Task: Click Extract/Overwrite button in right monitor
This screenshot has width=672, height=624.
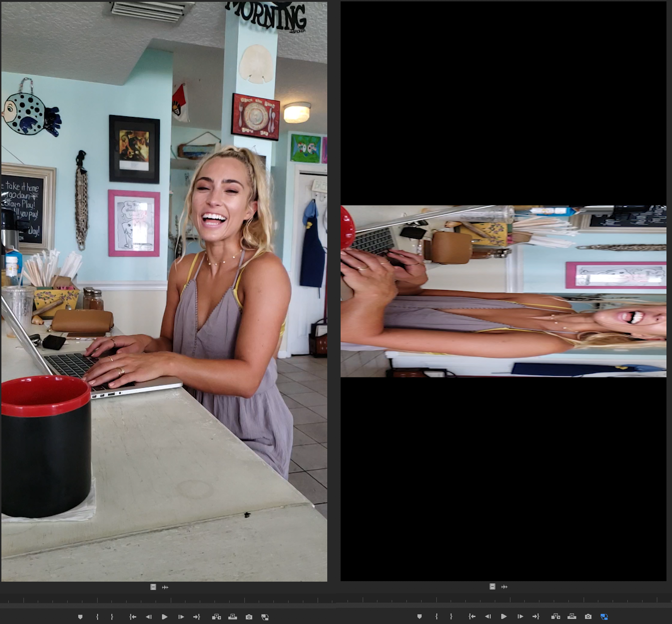Action: (572, 616)
